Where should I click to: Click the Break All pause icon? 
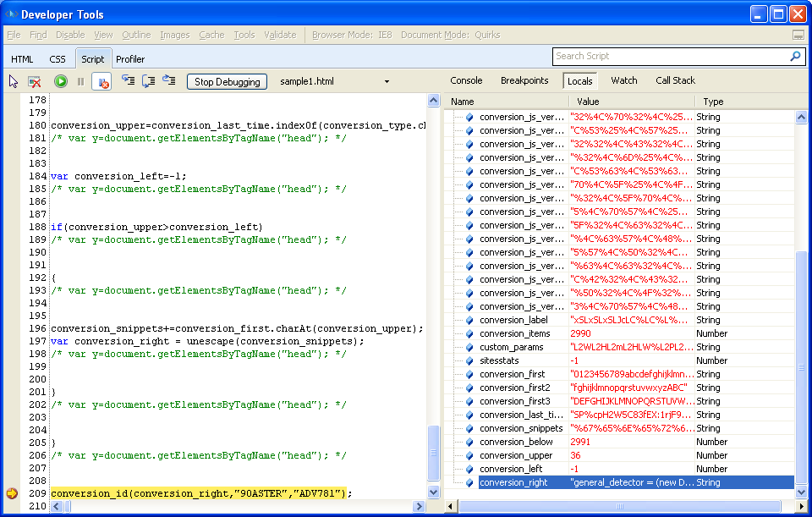point(80,81)
